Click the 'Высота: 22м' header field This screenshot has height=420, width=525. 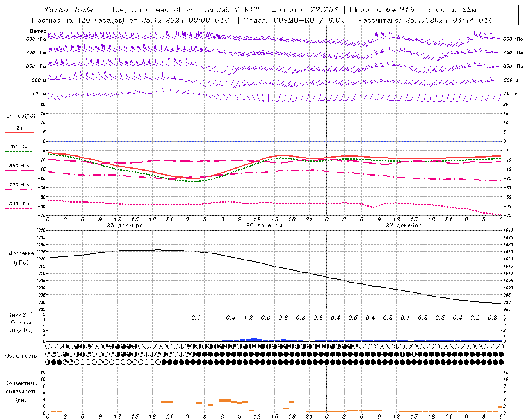[x=451, y=10]
